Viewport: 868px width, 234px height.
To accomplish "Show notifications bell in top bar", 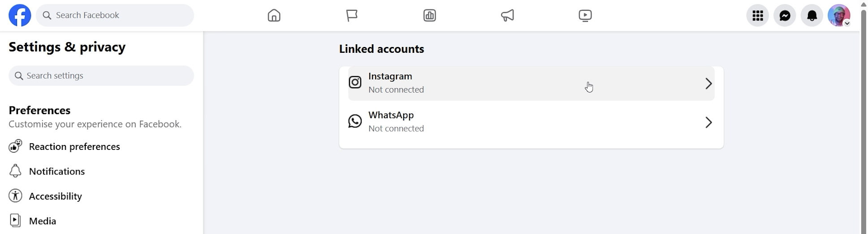I will tap(812, 16).
